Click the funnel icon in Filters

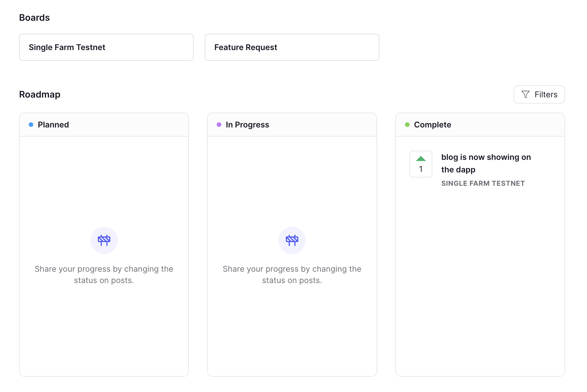(525, 94)
